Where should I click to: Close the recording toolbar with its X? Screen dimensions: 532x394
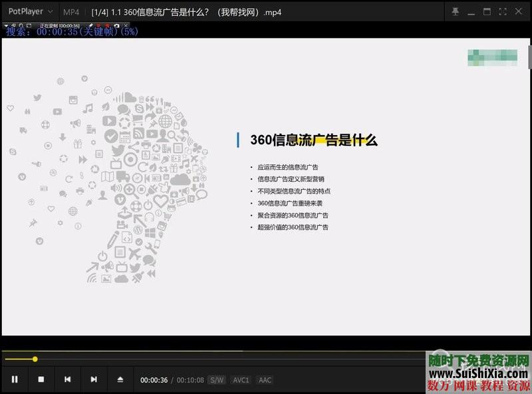(x=126, y=25)
